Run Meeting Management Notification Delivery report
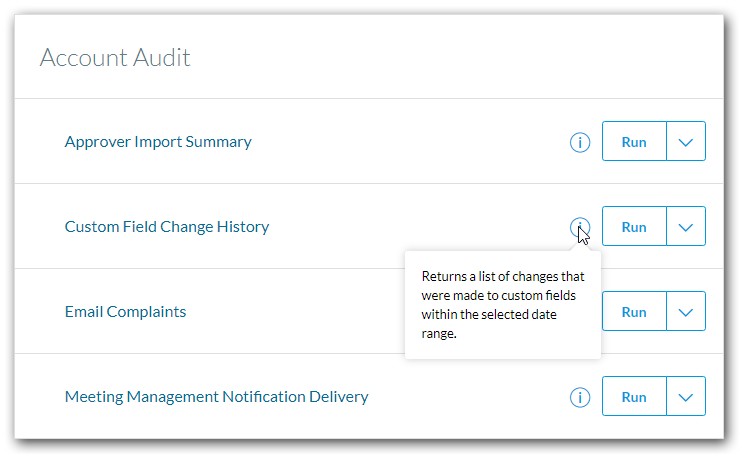This screenshot has width=739, height=454. point(634,396)
